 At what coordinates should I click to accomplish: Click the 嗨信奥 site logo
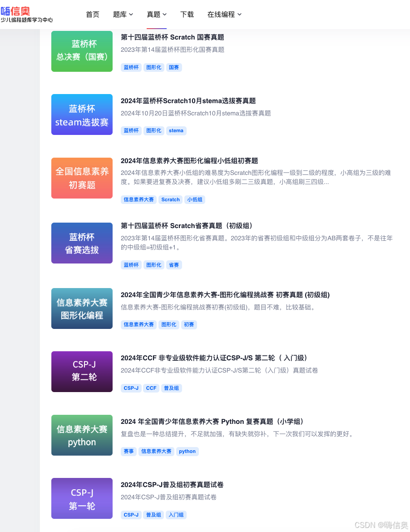pyautogui.click(x=26, y=15)
